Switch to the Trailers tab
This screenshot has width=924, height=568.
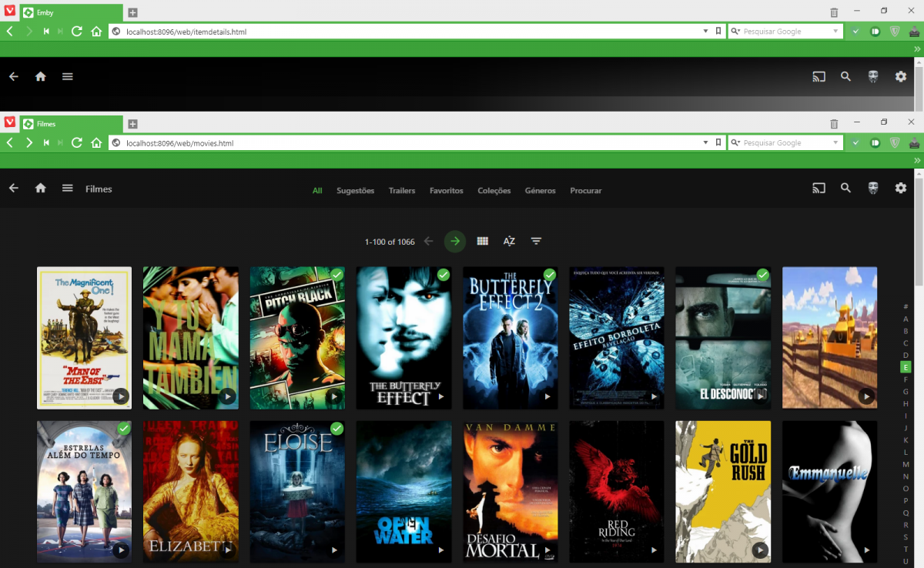[x=402, y=190]
